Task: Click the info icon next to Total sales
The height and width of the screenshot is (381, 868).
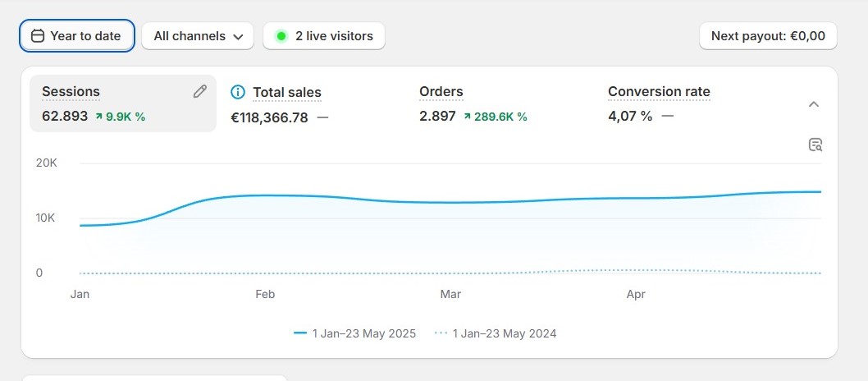Action: pos(238,92)
